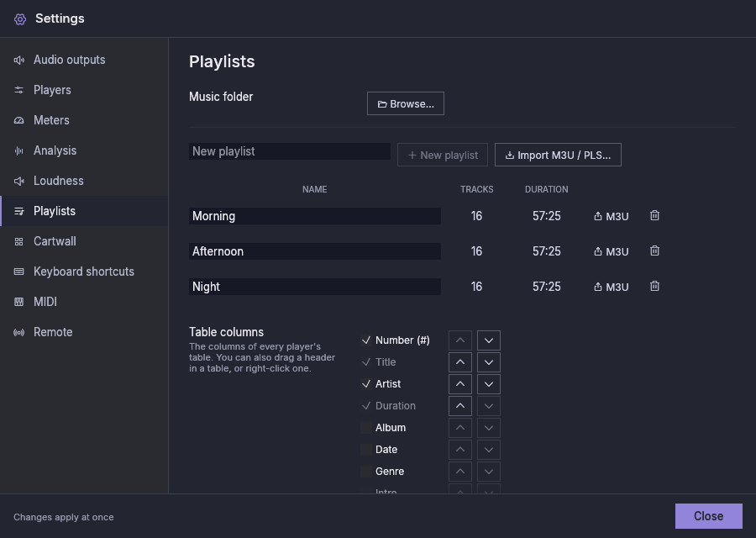The height and width of the screenshot is (538, 756).
Task: Move the Title column down
Action: click(488, 362)
